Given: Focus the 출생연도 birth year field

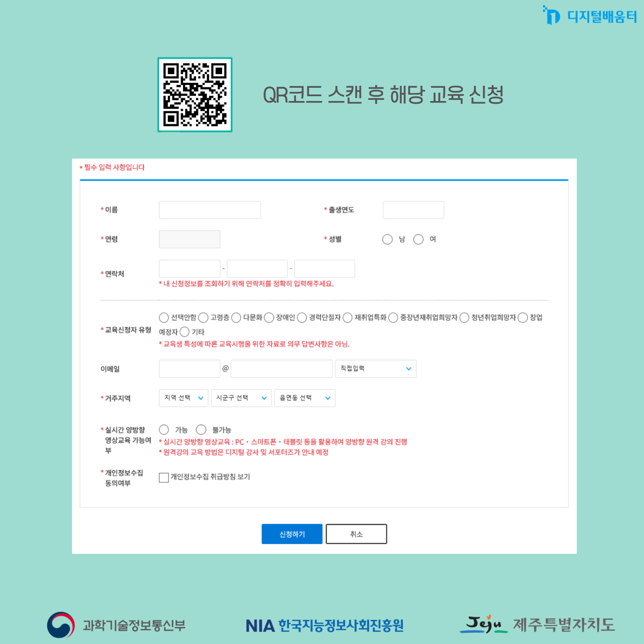Looking at the screenshot, I should [x=413, y=210].
